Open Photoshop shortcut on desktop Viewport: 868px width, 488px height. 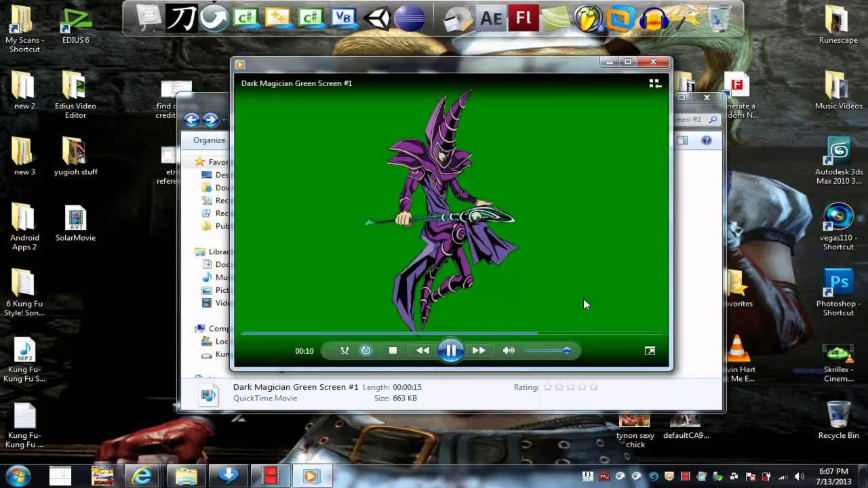tap(838, 292)
